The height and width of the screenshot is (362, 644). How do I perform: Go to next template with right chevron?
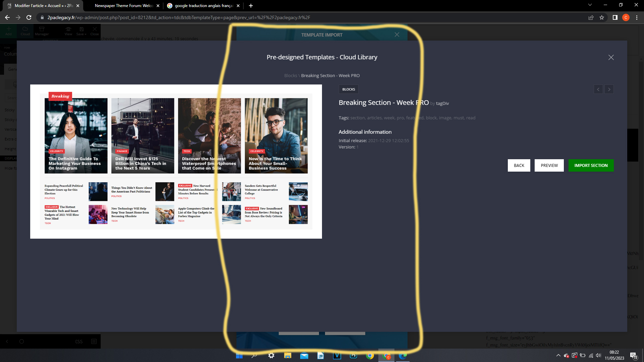pos(609,89)
